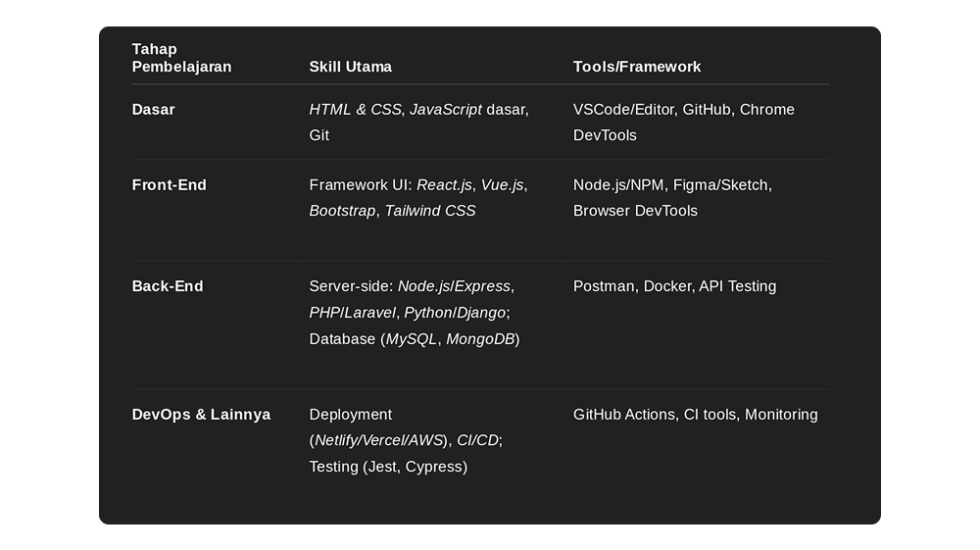The width and height of the screenshot is (980, 550).
Task: Click the DevOps & Lainnya row label
Action: pyautogui.click(x=201, y=415)
